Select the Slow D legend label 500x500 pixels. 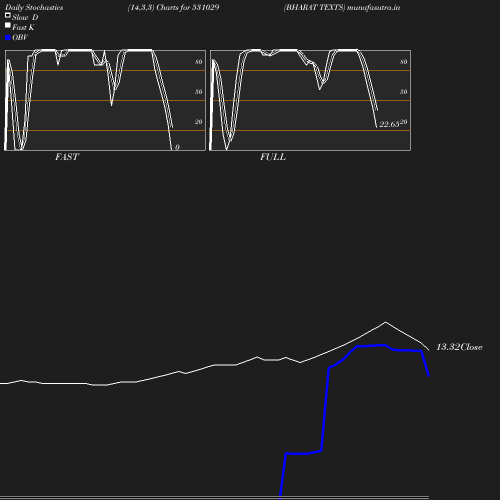click(25, 17)
